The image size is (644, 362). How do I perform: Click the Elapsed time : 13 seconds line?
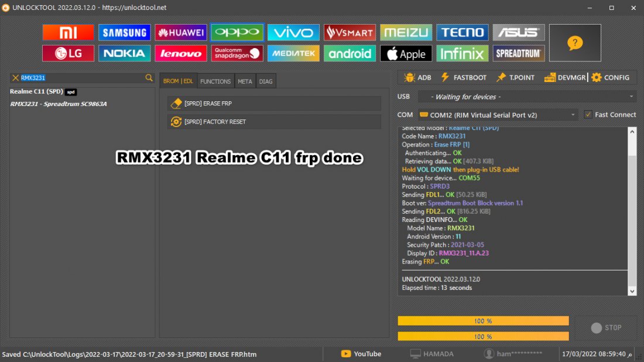(437, 288)
